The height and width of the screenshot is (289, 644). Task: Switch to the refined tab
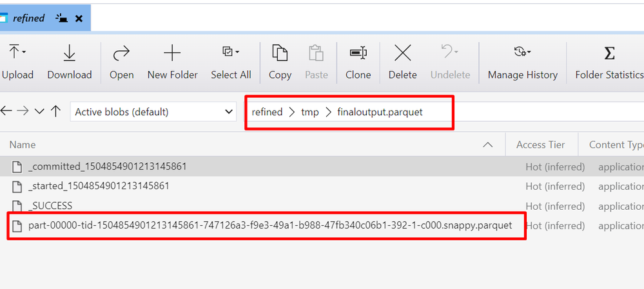[29, 19]
